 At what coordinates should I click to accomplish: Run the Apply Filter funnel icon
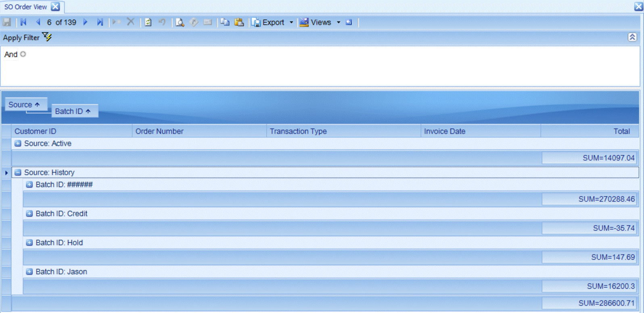click(x=47, y=37)
